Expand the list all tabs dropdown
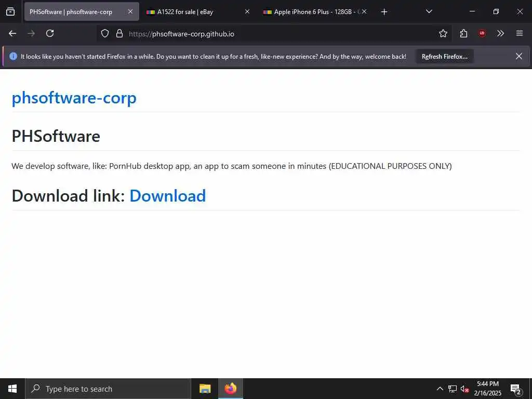This screenshot has width=532, height=399. click(429, 11)
